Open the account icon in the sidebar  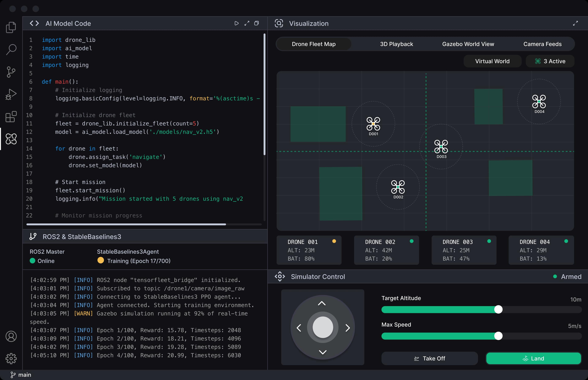[x=11, y=336]
